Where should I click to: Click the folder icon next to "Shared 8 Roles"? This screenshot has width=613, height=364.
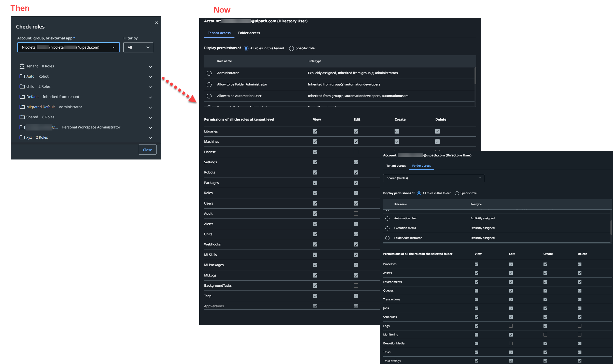(x=22, y=117)
